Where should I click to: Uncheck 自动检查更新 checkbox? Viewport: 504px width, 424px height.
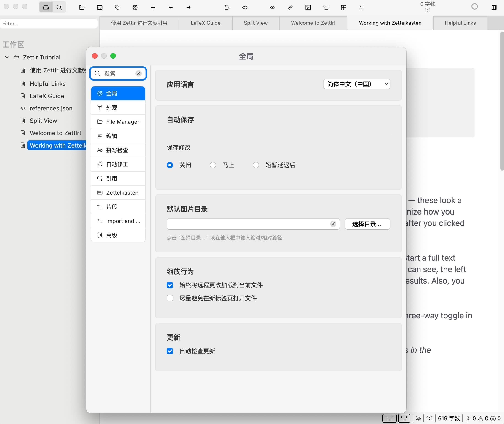(x=170, y=351)
